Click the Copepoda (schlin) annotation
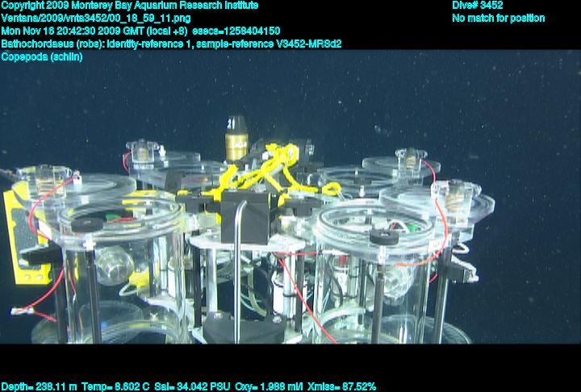 click(x=42, y=57)
